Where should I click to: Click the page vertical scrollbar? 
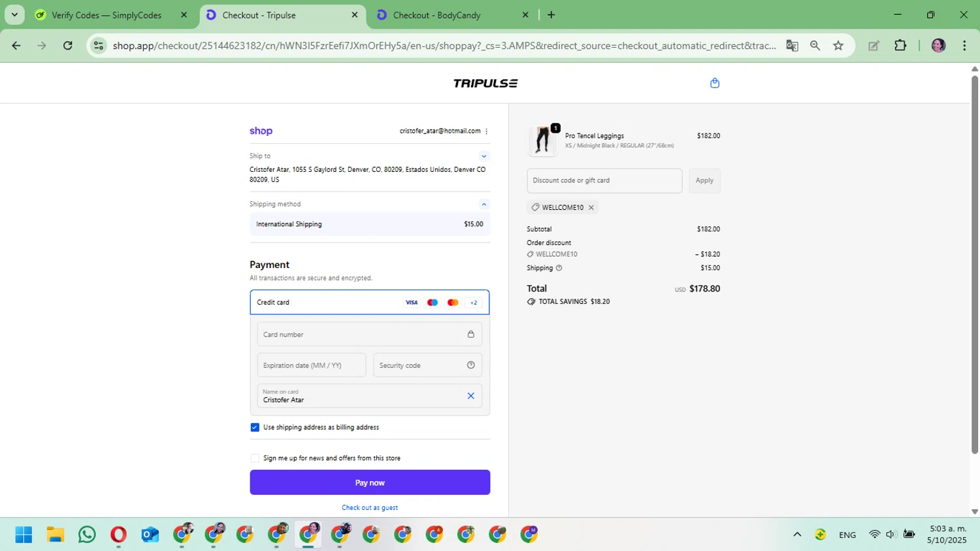click(975, 265)
